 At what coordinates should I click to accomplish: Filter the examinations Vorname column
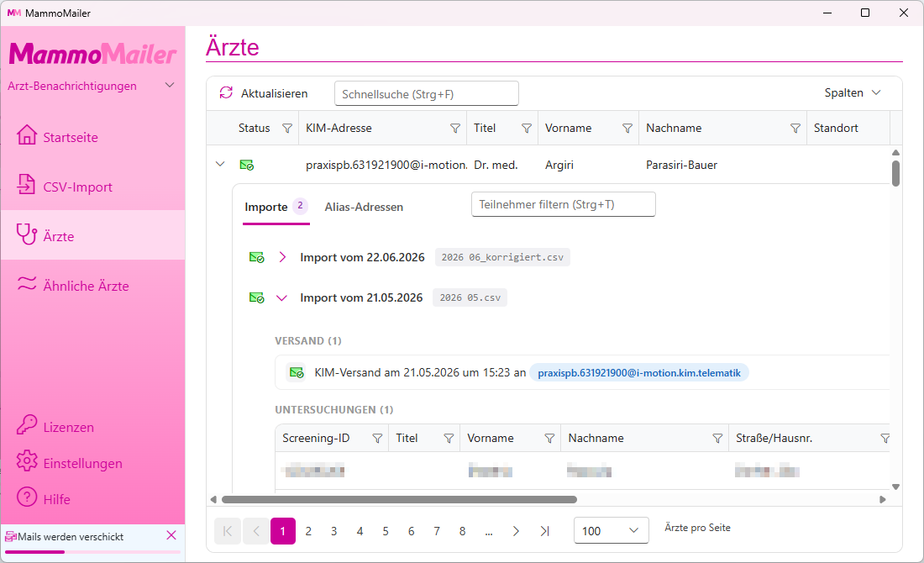[x=550, y=438]
